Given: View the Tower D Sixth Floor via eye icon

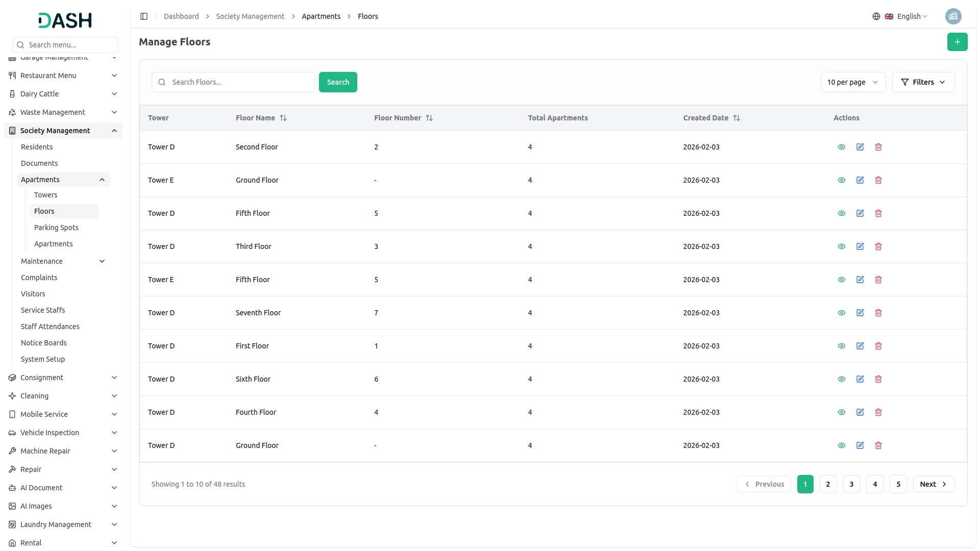Looking at the screenshot, I should [x=842, y=379].
